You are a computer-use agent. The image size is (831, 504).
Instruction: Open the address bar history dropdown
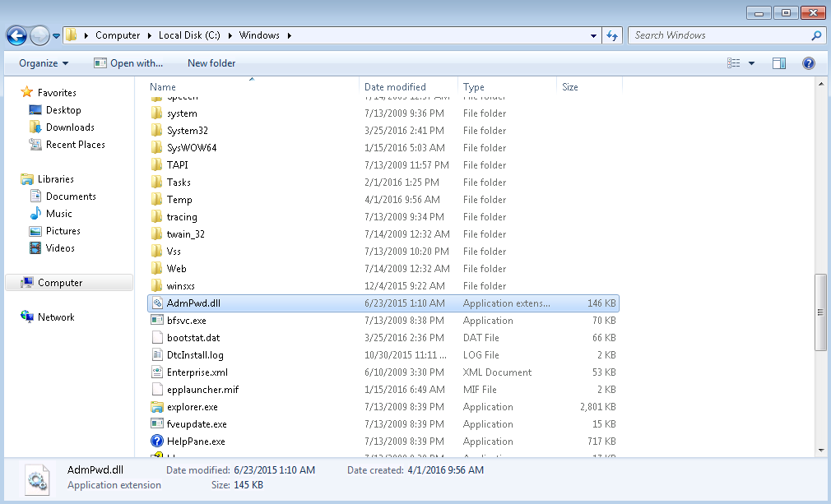click(593, 35)
